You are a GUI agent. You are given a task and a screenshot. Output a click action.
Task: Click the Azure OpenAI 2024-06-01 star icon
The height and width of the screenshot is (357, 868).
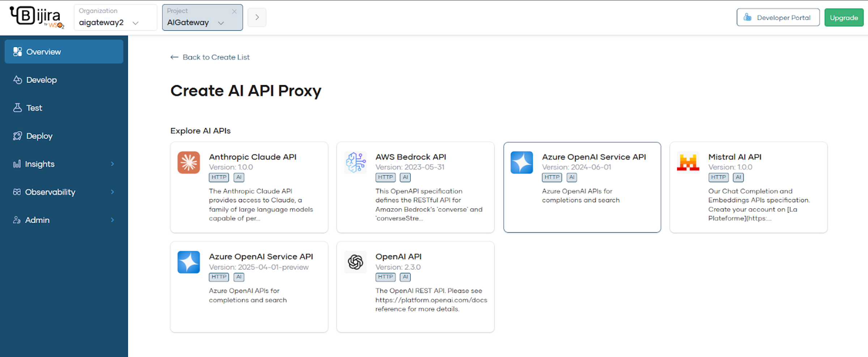tap(522, 163)
